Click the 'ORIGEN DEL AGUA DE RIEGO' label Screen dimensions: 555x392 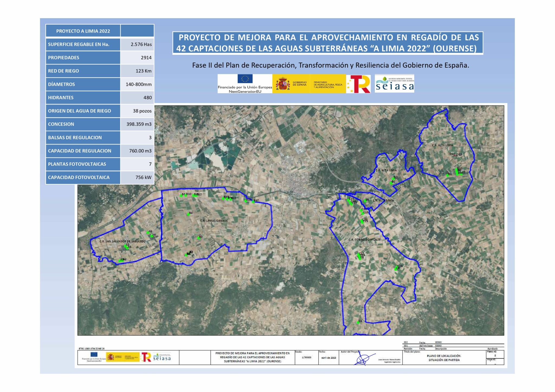click(x=83, y=111)
